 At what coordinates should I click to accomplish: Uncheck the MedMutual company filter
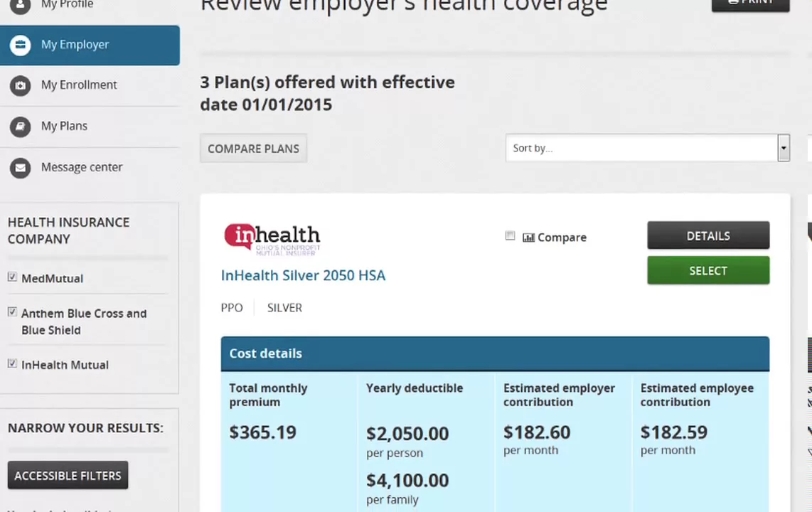tap(12, 277)
